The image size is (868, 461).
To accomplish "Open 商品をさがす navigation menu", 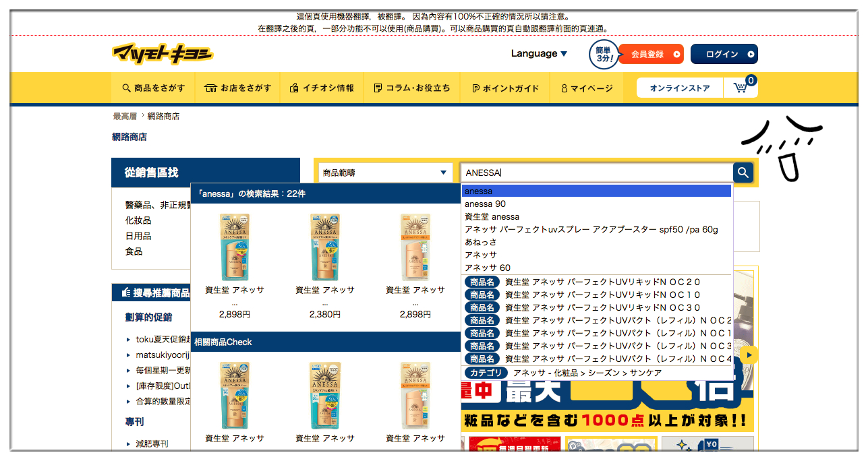I will [153, 88].
